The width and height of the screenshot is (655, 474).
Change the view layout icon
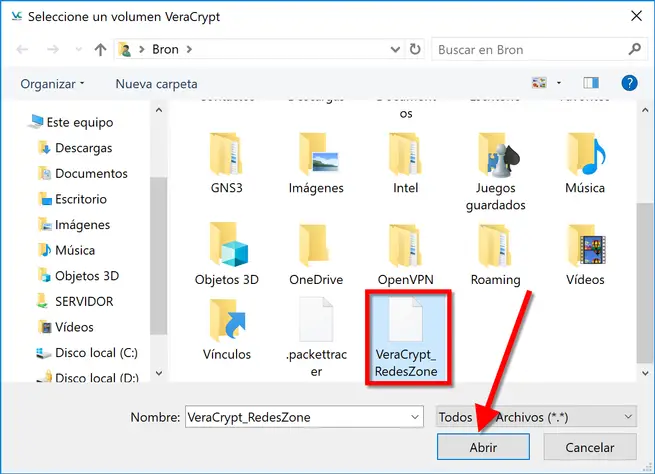[539, 83]
